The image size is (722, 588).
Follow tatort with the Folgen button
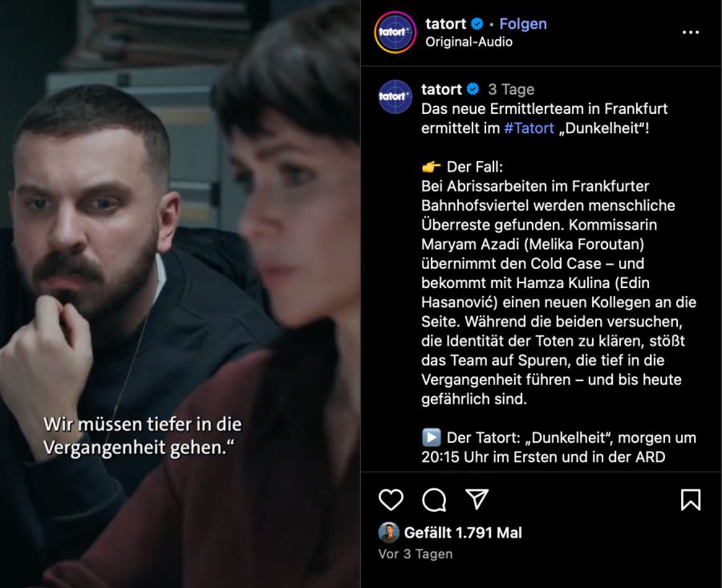point(523,23)
